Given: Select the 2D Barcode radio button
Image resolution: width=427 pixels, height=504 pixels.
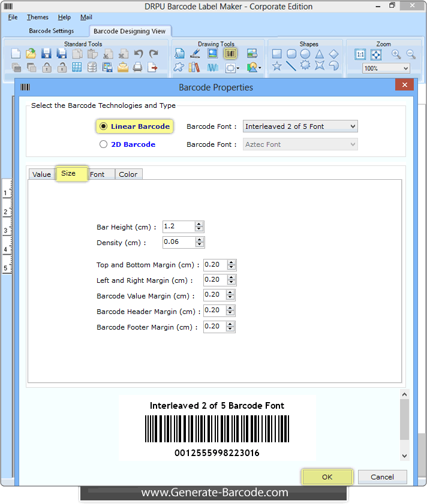Looking at the screenshot, I should click(104, 144).
